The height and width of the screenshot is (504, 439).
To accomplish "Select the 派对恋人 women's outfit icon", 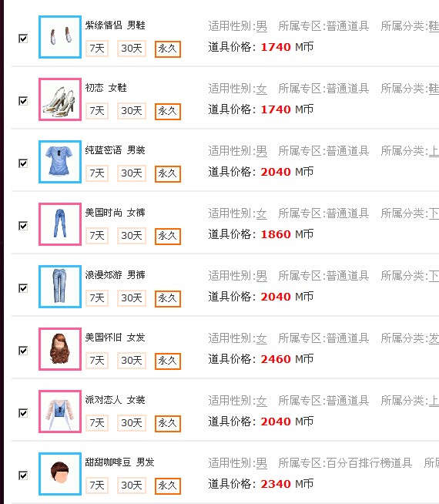I will (60, 411).
